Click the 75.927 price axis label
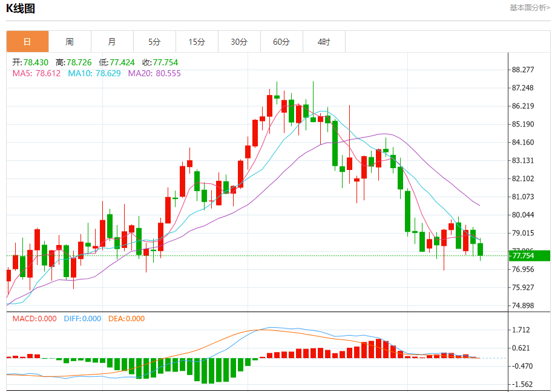The height and width of the screenshot is (392, 552). tap(523, 287)
